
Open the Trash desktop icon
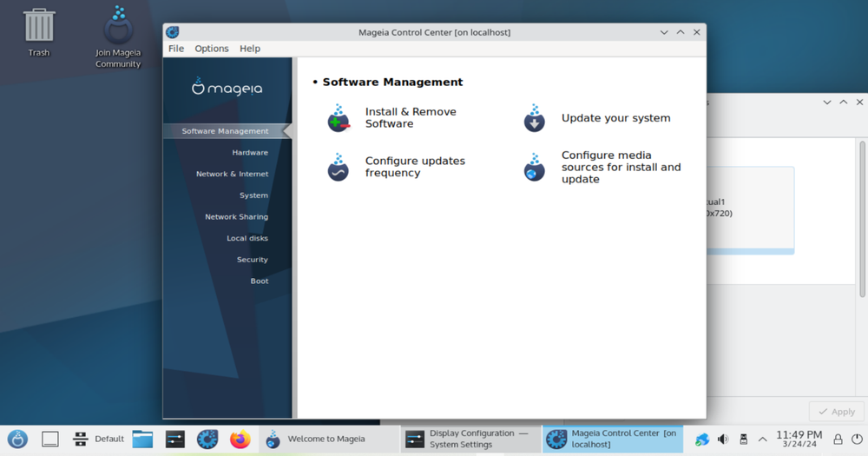[x=39, y=33]
